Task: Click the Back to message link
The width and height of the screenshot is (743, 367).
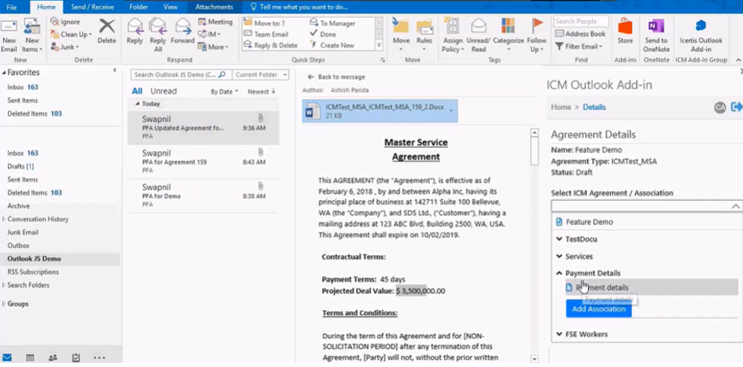Action: (x=336, y=77)
